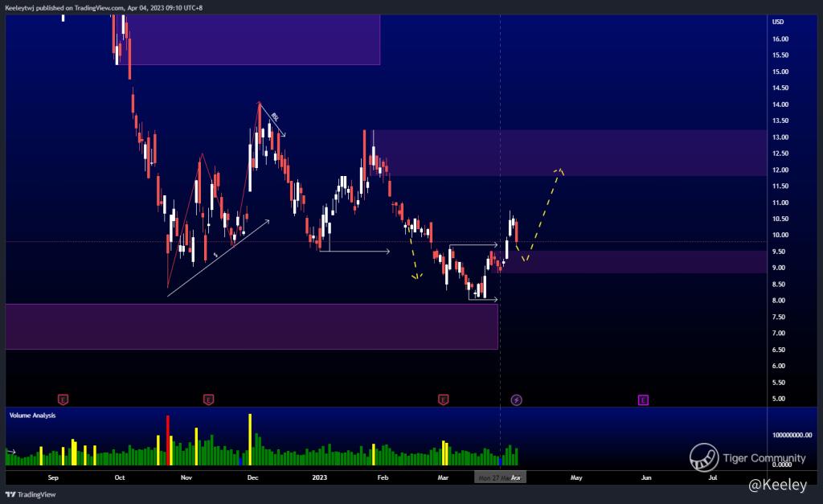Click the 0.0000 volume scale label
823x504 pixels.
click(x=782, y=465)
